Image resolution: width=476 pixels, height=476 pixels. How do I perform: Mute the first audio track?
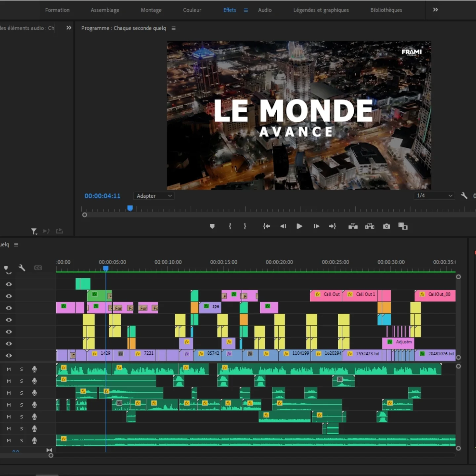9,369
